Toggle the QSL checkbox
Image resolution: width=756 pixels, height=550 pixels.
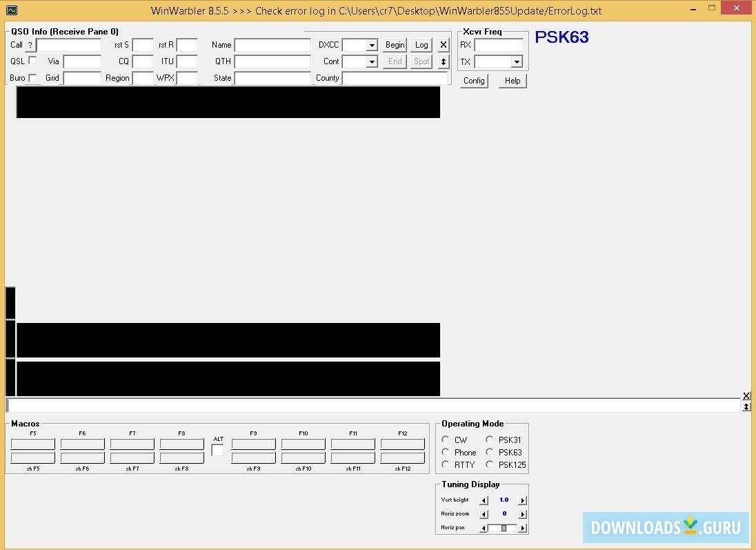click(33, 60)
